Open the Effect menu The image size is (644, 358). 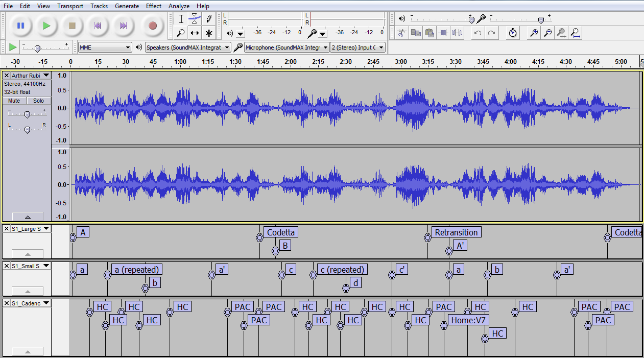[x=154, y=6]
